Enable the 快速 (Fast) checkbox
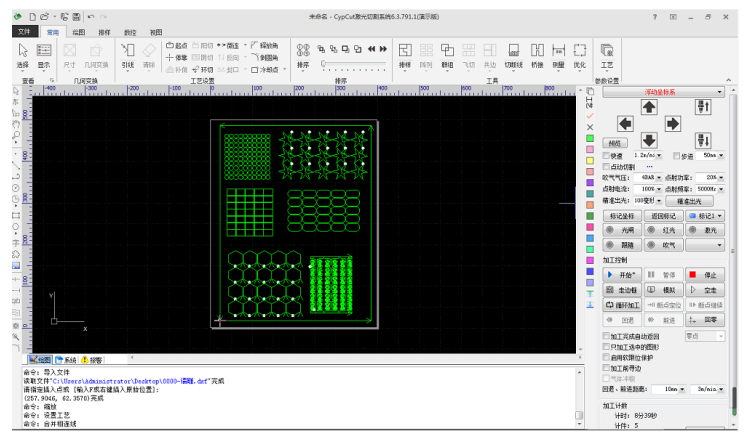Viewport: 754px width, 441px height. coord(607,156)
